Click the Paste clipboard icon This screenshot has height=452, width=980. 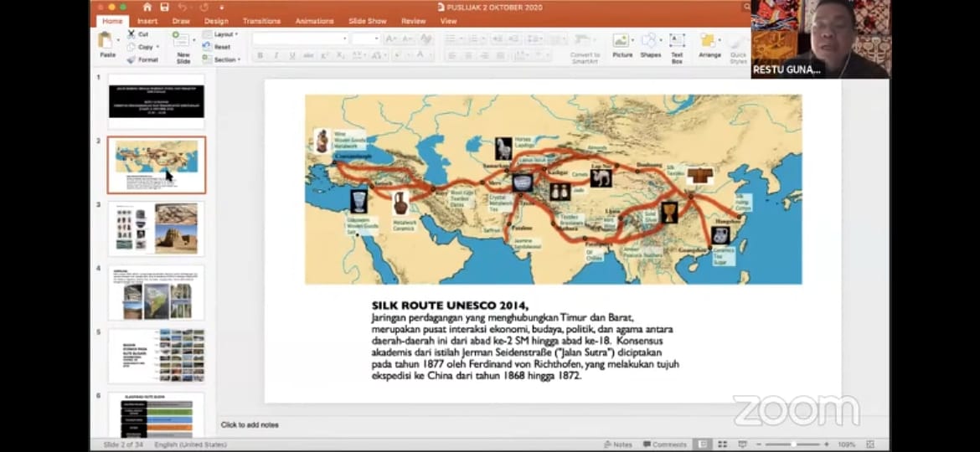106,41
